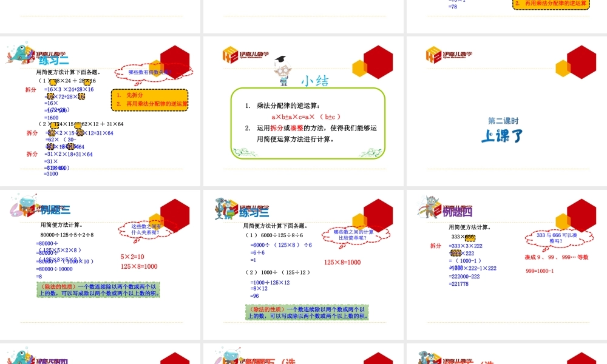Click the 先拆分 orange tip box in 练习二

point(149,99)
